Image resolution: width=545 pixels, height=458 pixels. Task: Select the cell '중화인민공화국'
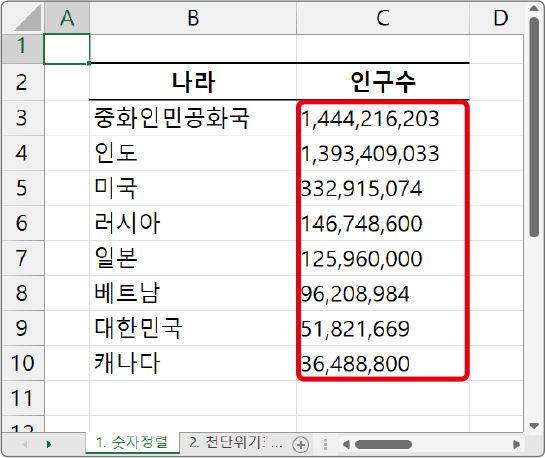click(193, 118)
